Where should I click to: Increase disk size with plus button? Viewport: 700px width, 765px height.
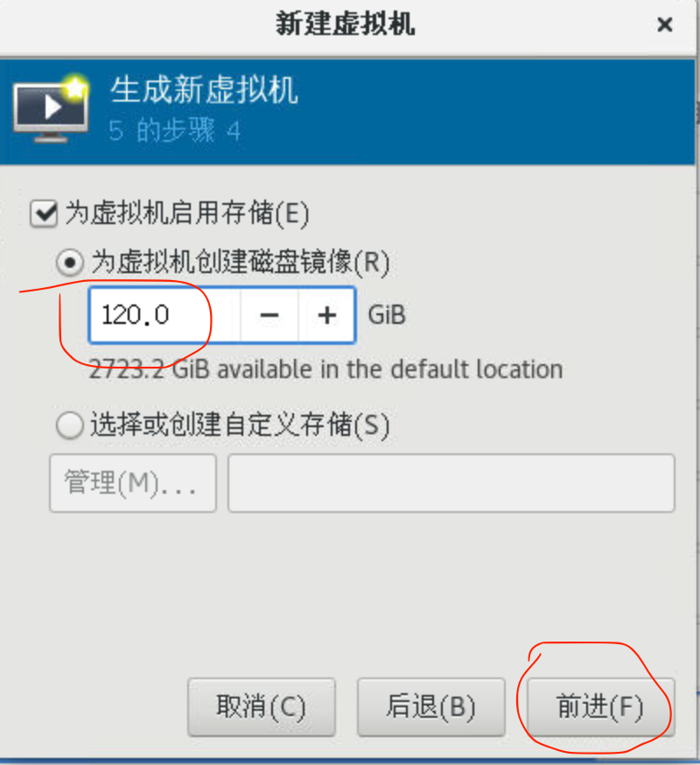coord(326,315)
